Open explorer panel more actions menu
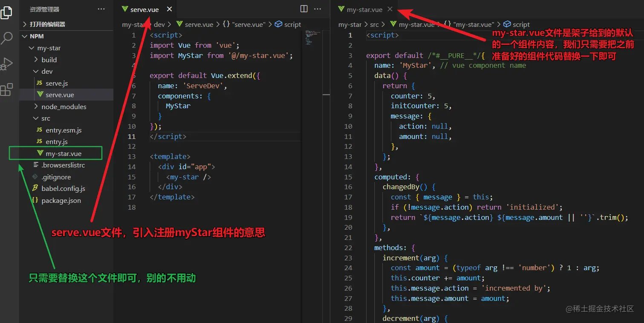The image size is (644, 323). tap(101, 9)
